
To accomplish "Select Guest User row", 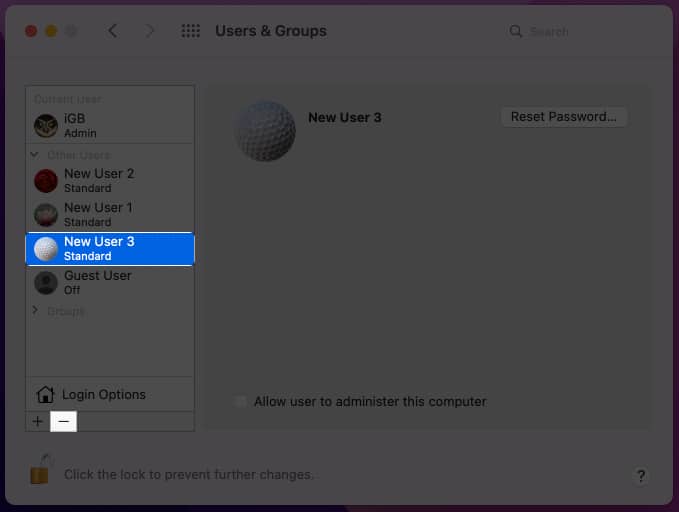I will 110,282.
